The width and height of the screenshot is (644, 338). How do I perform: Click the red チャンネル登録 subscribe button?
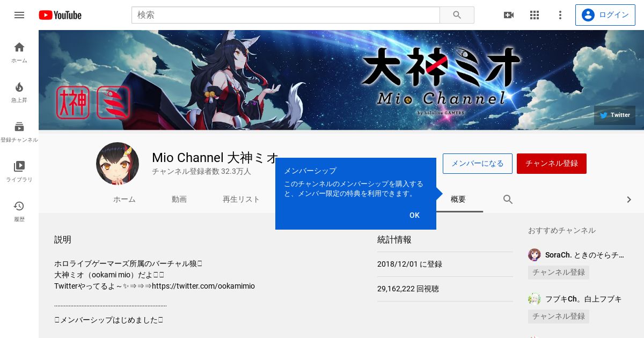(552, 164)
